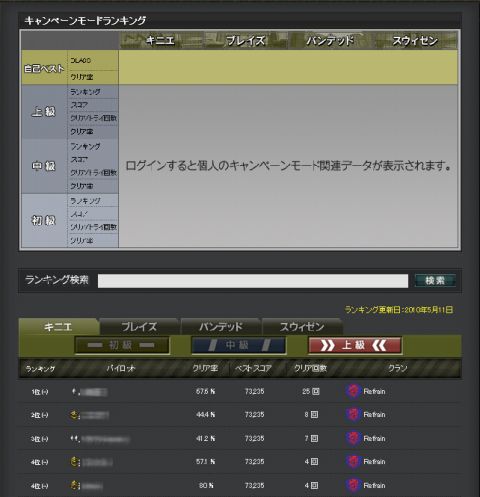The height and width of the screenshot is (497, 480).
Task: Select the 中級 difficulty button
Action: (238, 345)
